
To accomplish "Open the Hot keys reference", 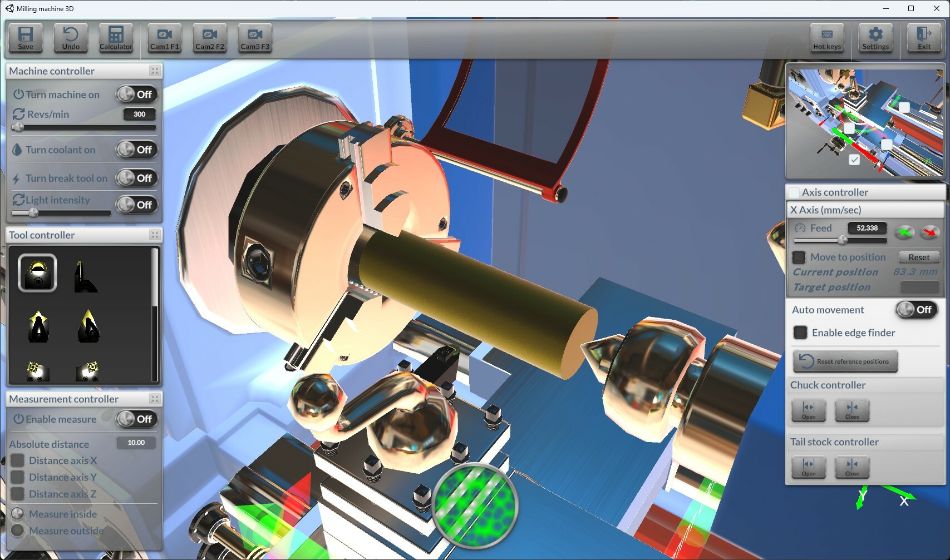I will point(826,37).
